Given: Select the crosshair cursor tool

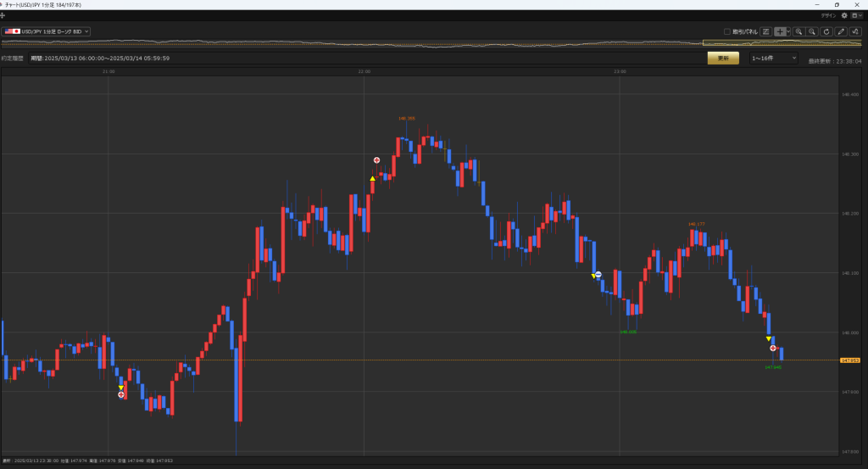Looking at the screenshot, I should pyautogui.click(x=779, y=31).
